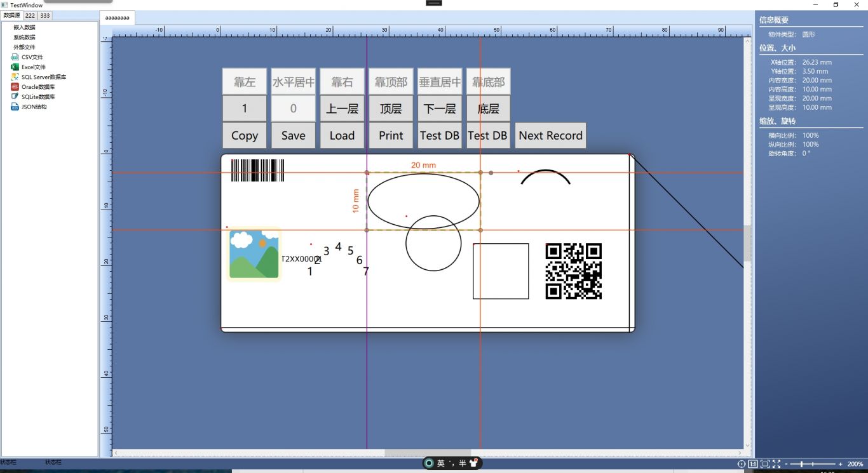Move object down with 下一层 button
868x473 pixels.
point(440,109)
